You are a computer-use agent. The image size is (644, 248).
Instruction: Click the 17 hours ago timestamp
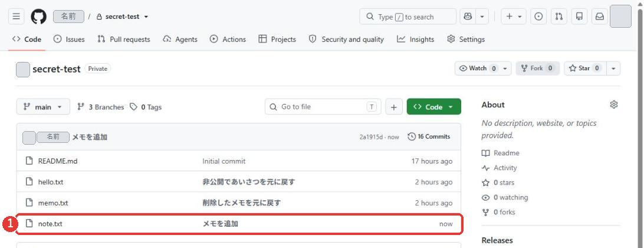[x=432, y=161]
